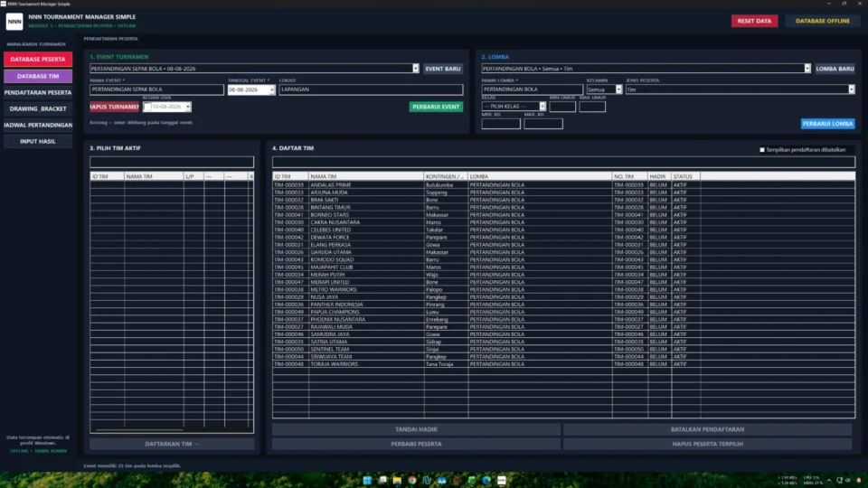Open notification bell in system tray

859,480
